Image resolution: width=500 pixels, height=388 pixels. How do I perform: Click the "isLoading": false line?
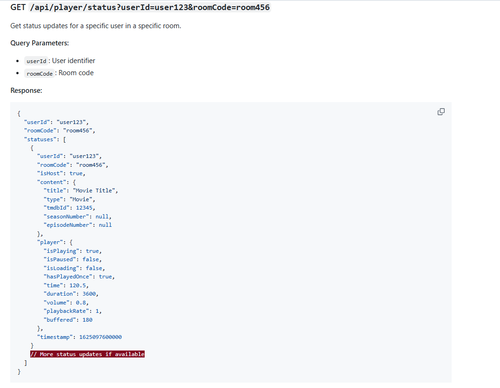point(74,268)
